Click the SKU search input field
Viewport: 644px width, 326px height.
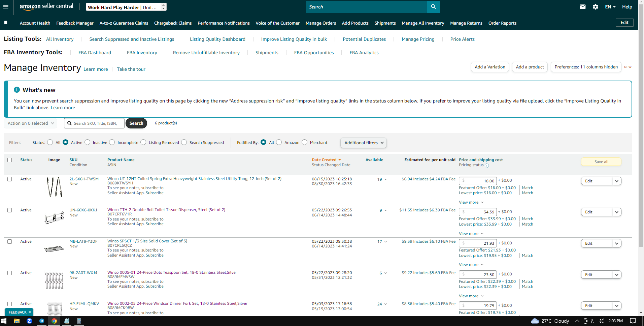click(x=94, y=123)
